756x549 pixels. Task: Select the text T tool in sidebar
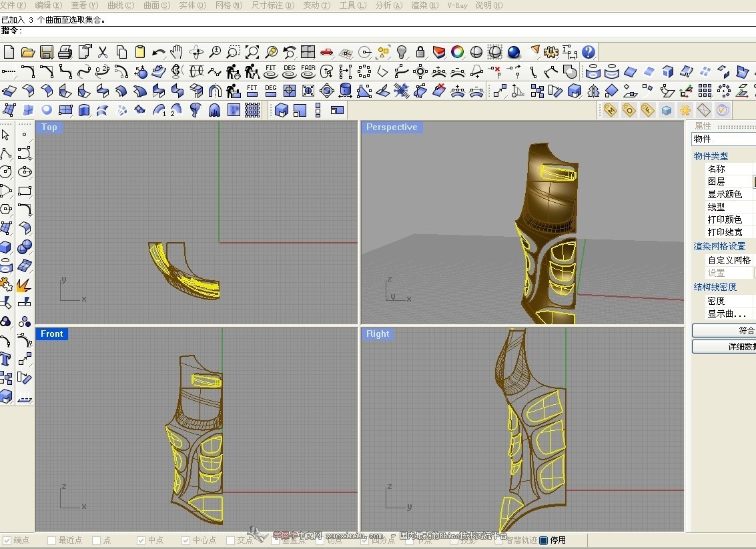(x=6, y=359)
